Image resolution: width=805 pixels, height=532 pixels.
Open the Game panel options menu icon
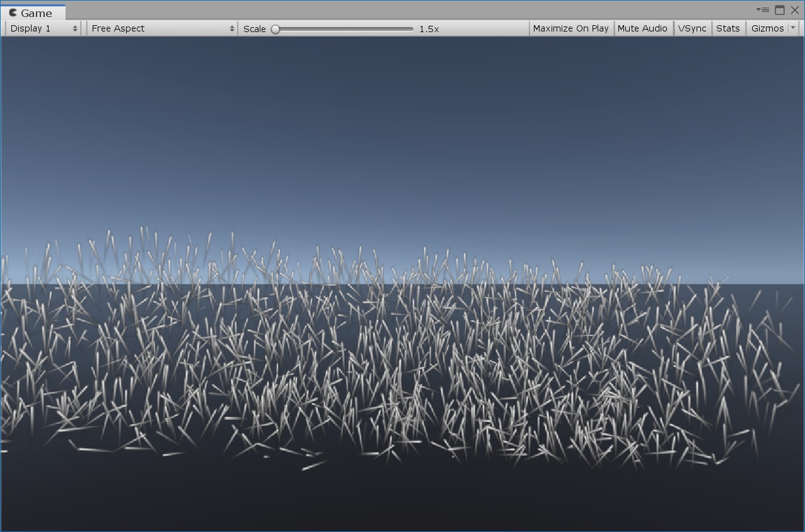(763, 10)
